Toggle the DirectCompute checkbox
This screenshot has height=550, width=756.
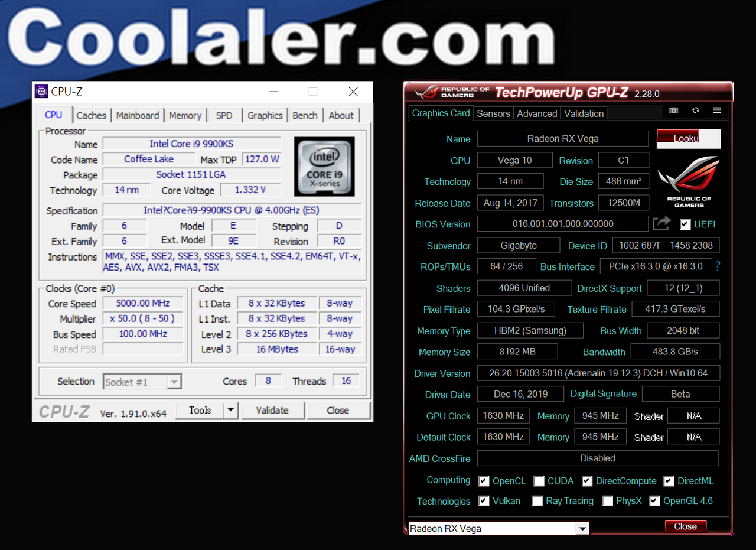(587, 481)
